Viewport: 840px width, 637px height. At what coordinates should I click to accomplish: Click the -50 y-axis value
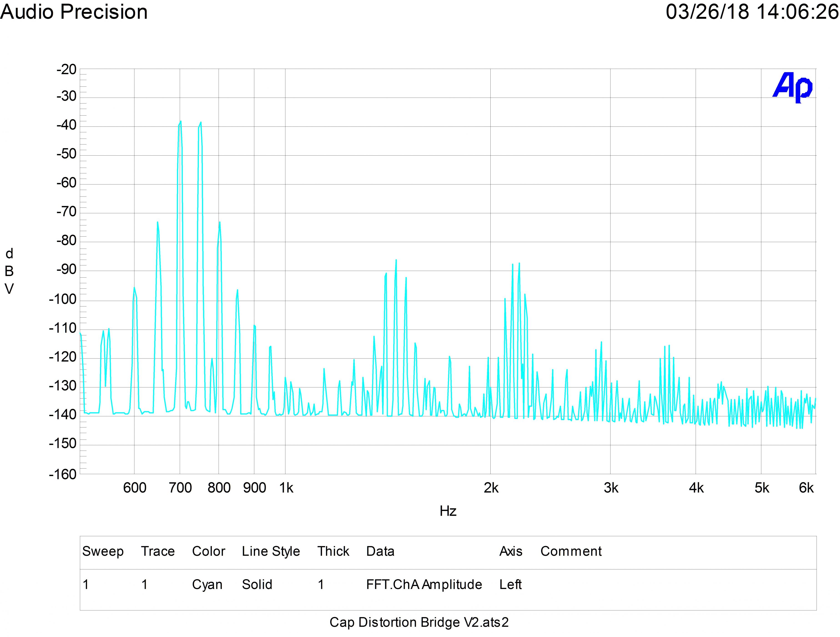(66, 154)
